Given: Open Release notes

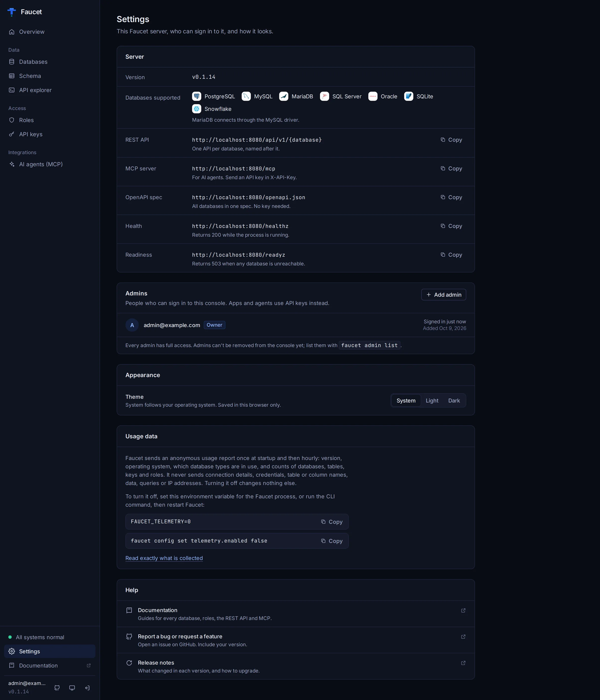Looking at the screenshot, I should 295,666.
